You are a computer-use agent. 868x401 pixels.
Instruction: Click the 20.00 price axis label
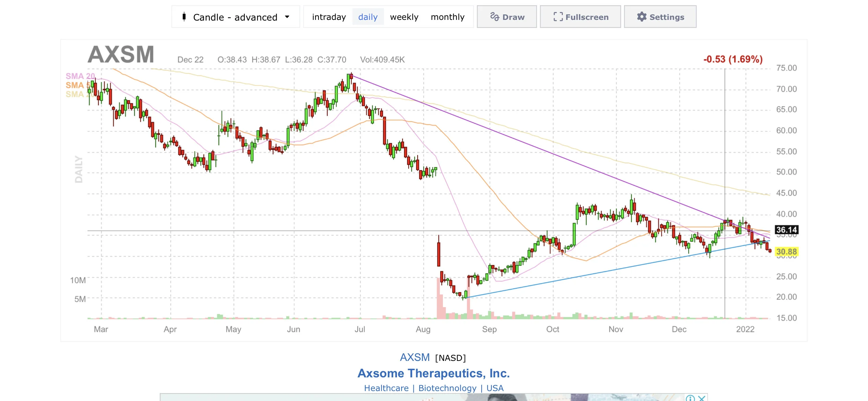click(x=787, y=297)
